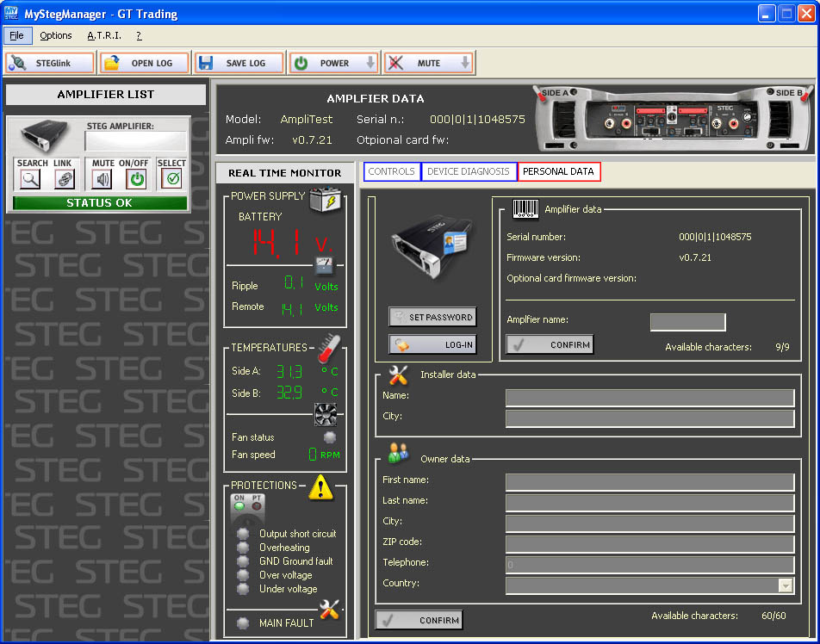Click the Installer City field
Viewport: 820px width, 644px height.
click(x=650, y=418)
